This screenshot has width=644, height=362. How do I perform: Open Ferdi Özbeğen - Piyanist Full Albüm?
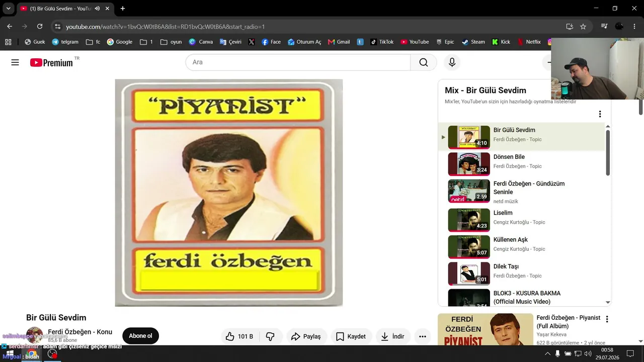(569, 322)
